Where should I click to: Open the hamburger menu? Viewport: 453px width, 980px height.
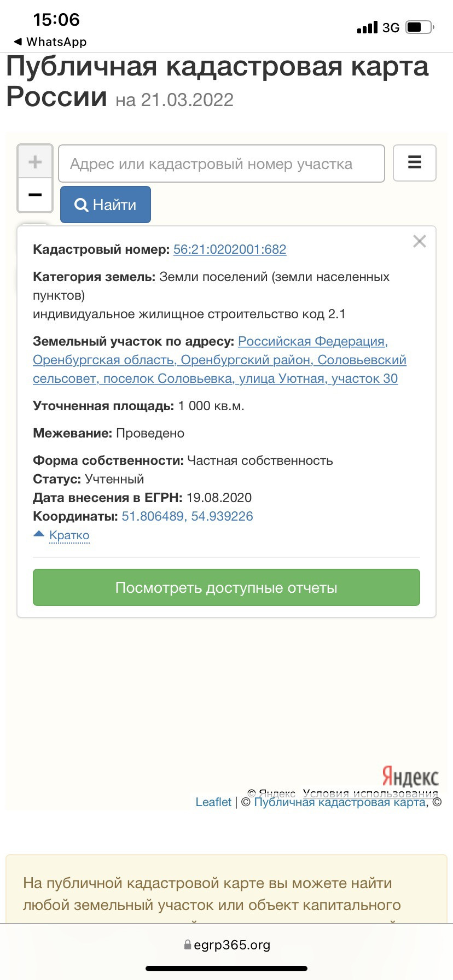click(415, 162)
